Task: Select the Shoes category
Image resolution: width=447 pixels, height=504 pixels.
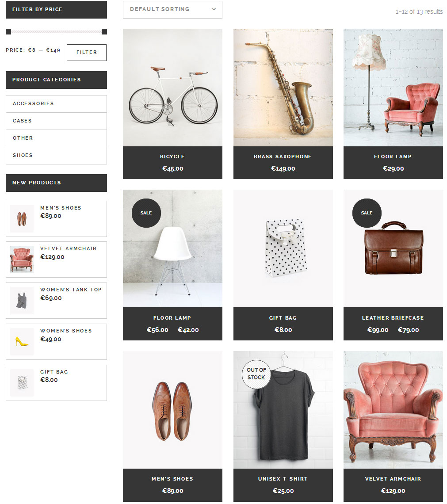Action: click(x=56, y=156)
